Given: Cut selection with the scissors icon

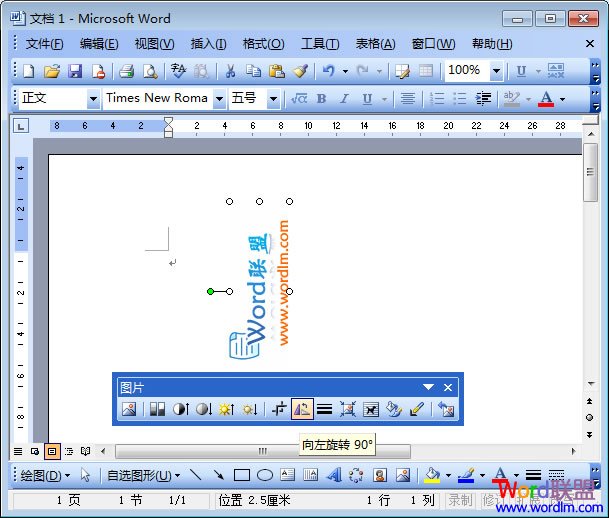Looking at the screenshot, I should coord(230,71).
